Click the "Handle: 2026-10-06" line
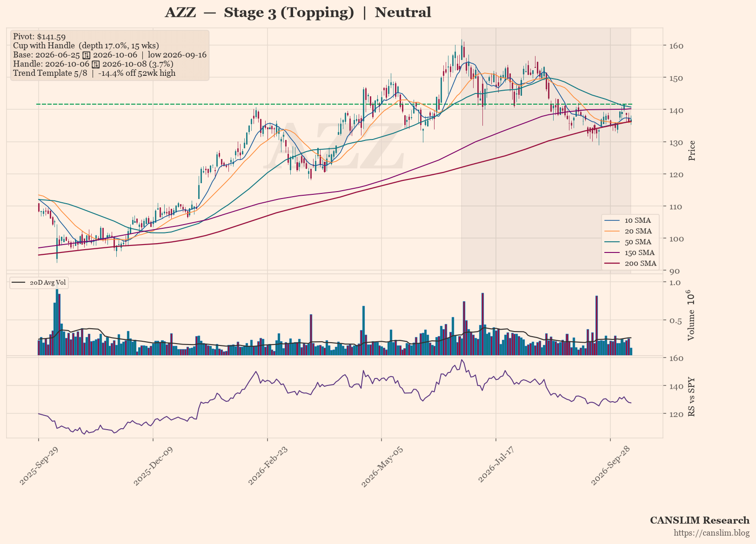This screenshot has height=544, width=756. (93, 64)
